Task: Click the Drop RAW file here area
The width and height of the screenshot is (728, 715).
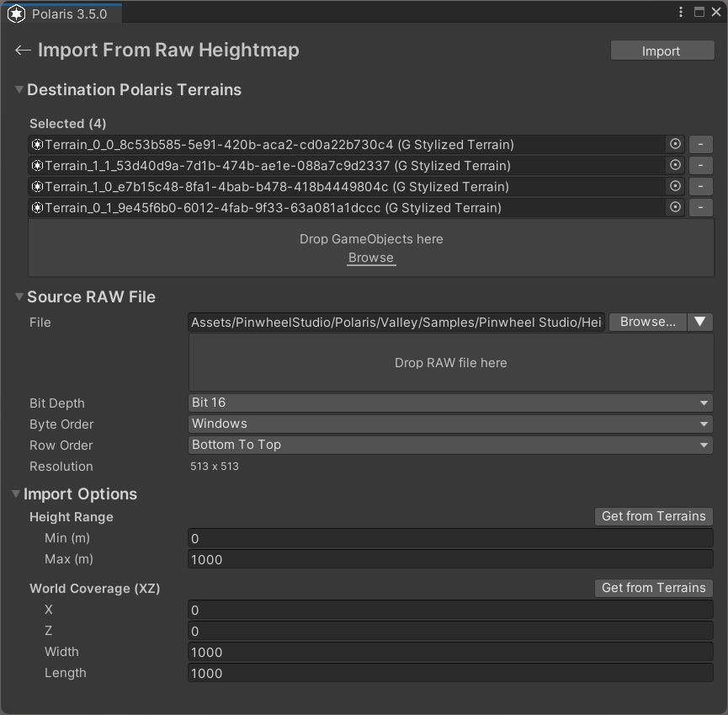Action: tap(451, 362)
